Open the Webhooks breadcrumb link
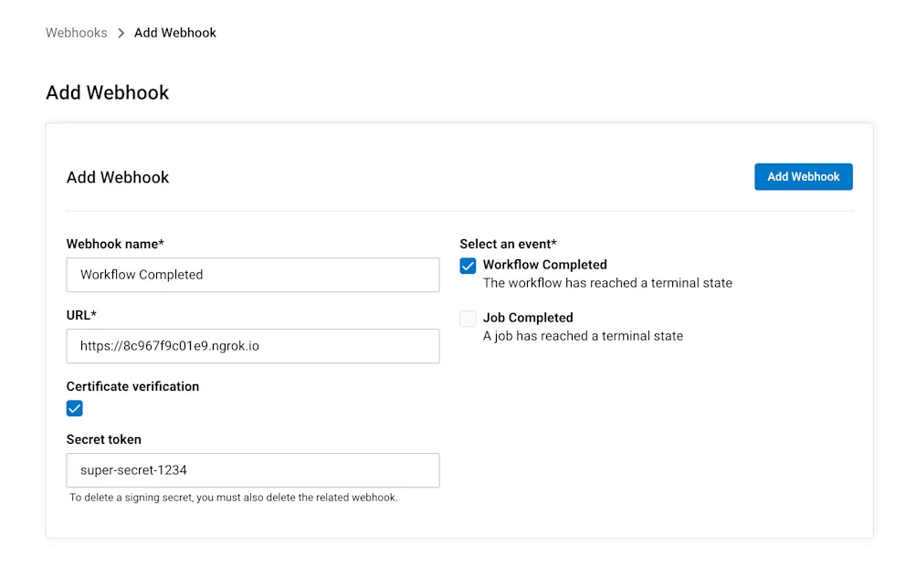916x588 pixels. pos(76,32)
